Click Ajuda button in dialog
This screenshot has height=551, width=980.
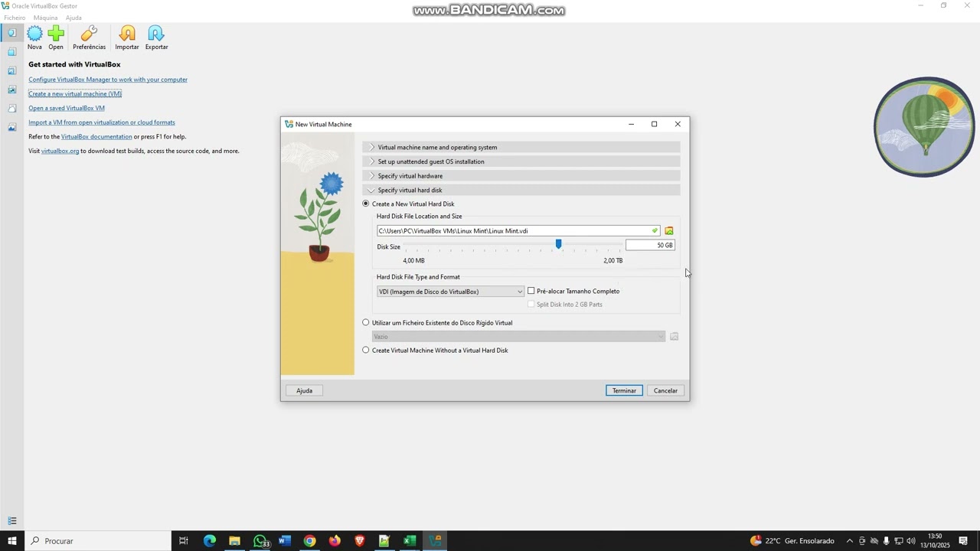tap(304, 391)
